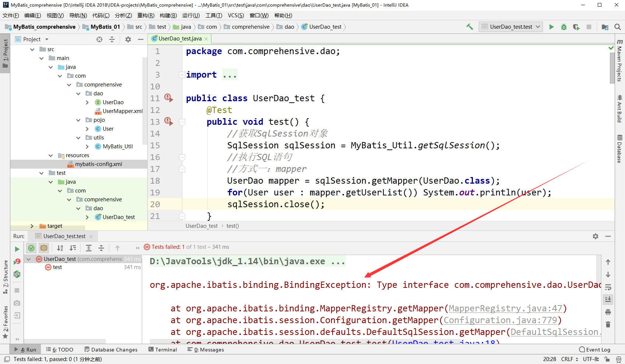This screenshot has height=364, width=625.
Task: Collapse UserDao_test result node in Run tree
Action: (29, 259)
